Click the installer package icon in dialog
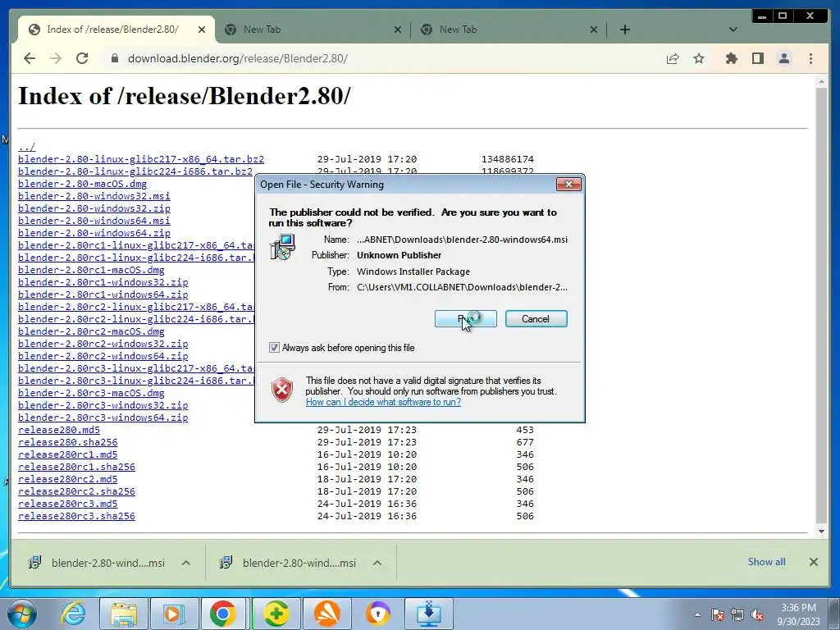 click(x=282, y=248)
